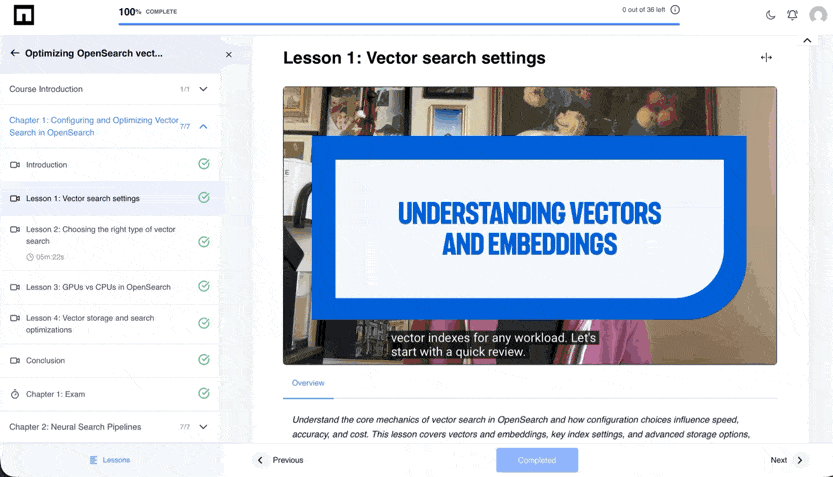833x477 pixels.
Task: Click completion checkmark for Chapter 1: Exam
Action: click(x=204, y=394)
